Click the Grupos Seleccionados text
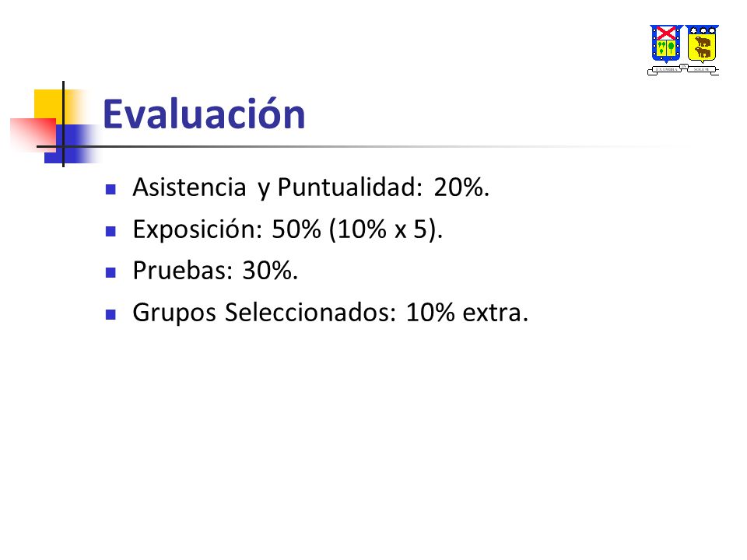The width and height of the screenshot is (747, 560). pos(264,313)
